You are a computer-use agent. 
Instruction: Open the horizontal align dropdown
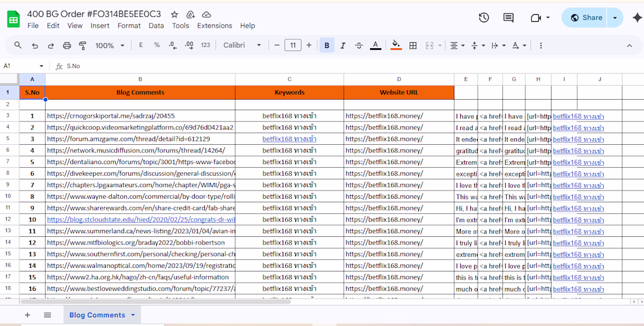[458, 46]
